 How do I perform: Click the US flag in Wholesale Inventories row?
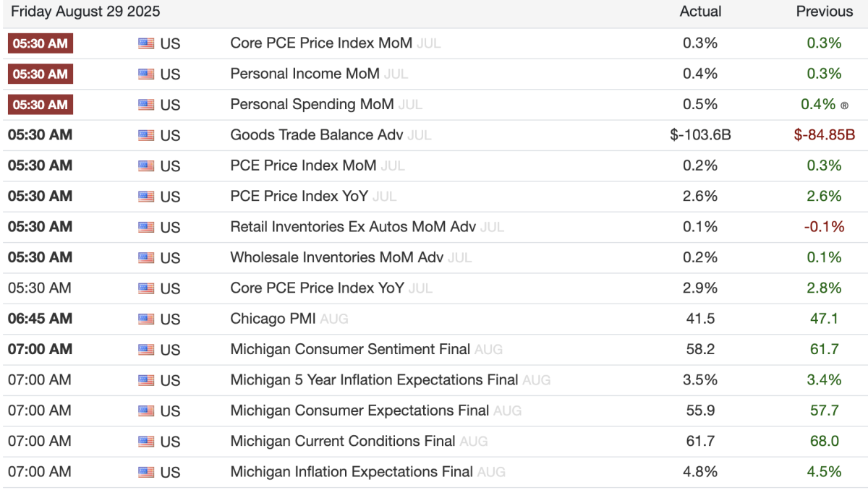pos(146,258)
